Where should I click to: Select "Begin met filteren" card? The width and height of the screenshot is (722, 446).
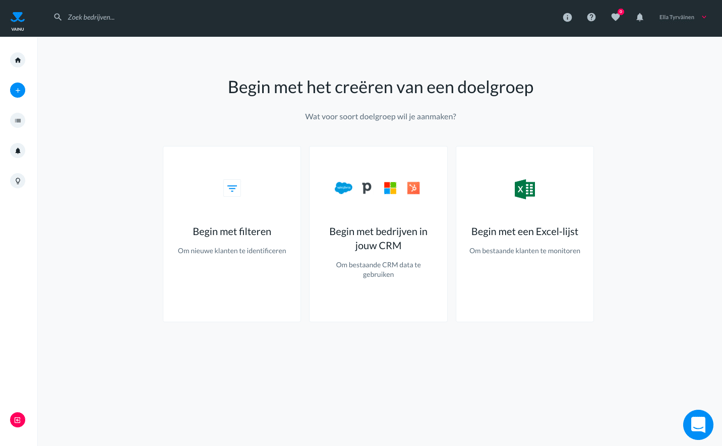pyautogui.click(x=232, y=234)
